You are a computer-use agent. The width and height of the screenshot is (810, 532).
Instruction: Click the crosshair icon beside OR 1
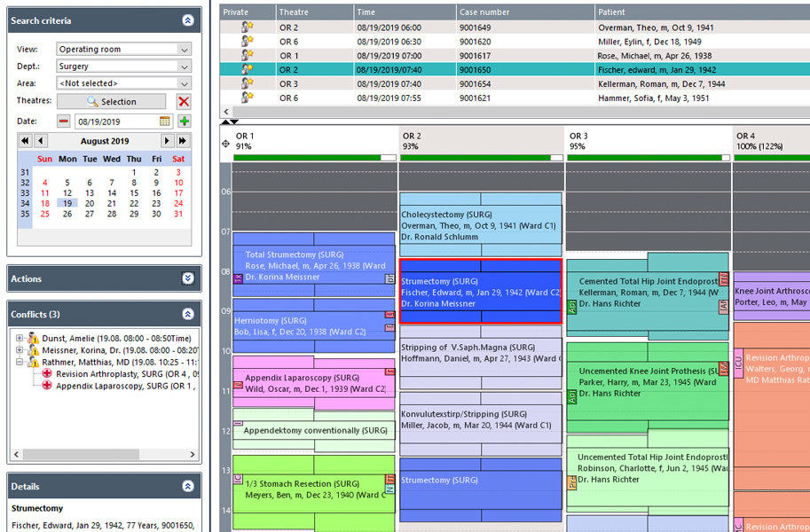pos(224,143)
